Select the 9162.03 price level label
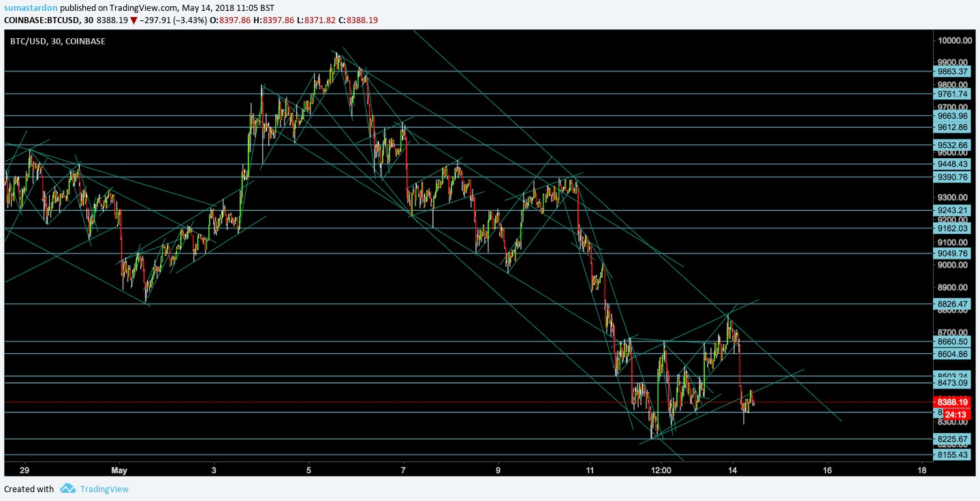This screenshot has width=980, height=501. [952, 229]
